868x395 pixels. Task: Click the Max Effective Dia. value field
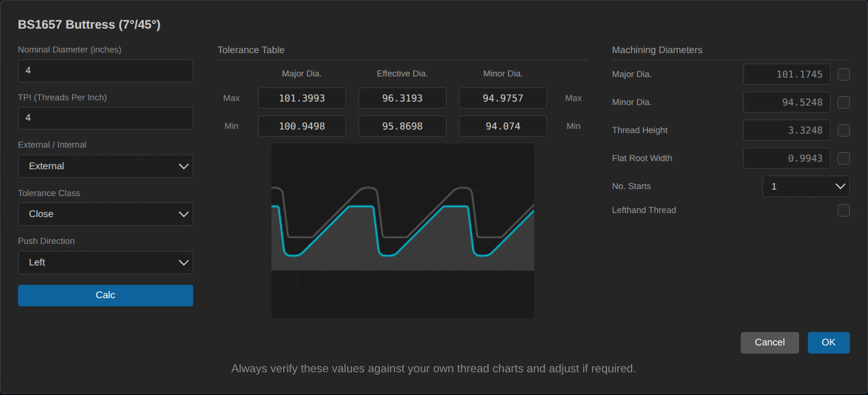pyautogui.click(x=402, y=98)
